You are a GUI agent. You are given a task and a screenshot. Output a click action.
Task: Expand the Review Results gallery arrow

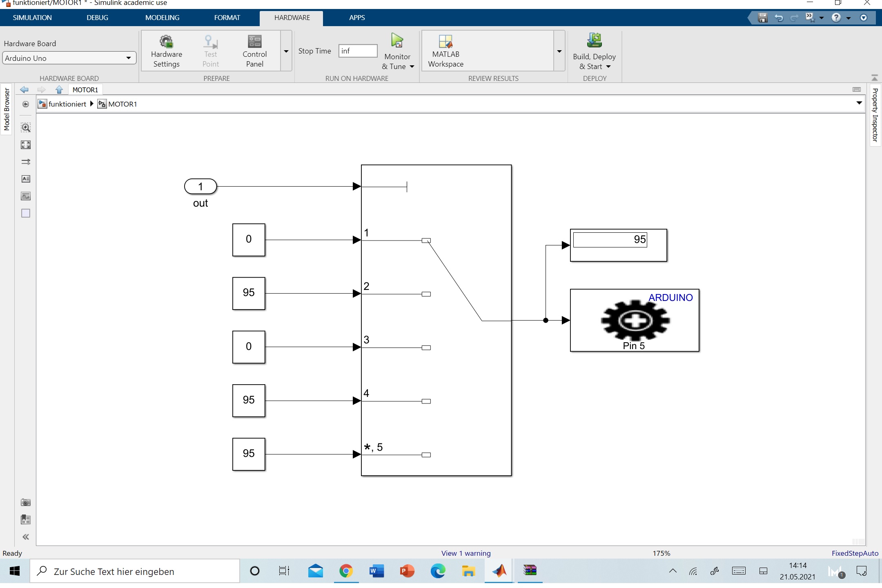pyautogui.click(x=559, y=51)
